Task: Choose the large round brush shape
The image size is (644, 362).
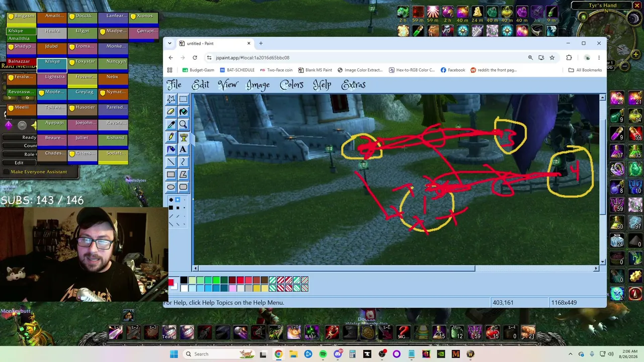Action: click(171, 200)
